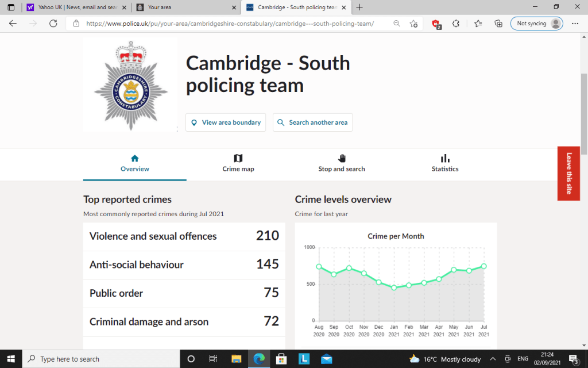The image size is (588, 368).
Task: Click the browser back arrow
Action: point(13,24)
